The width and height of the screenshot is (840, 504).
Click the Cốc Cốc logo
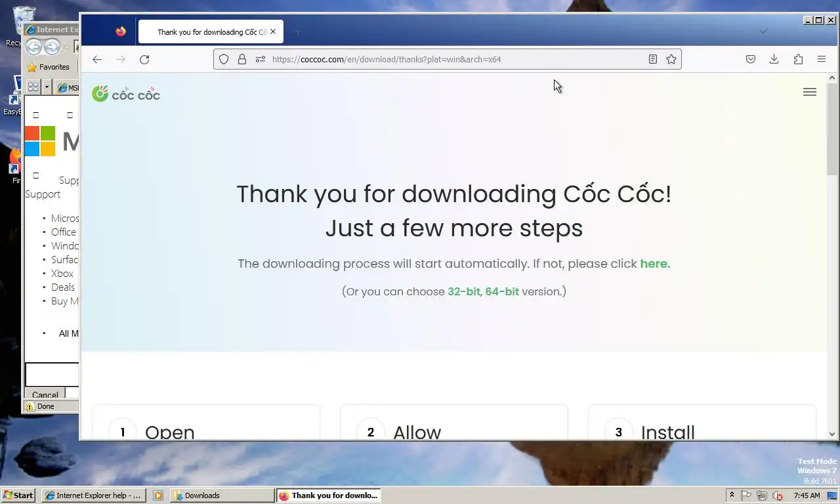click(x=126, y=94)
